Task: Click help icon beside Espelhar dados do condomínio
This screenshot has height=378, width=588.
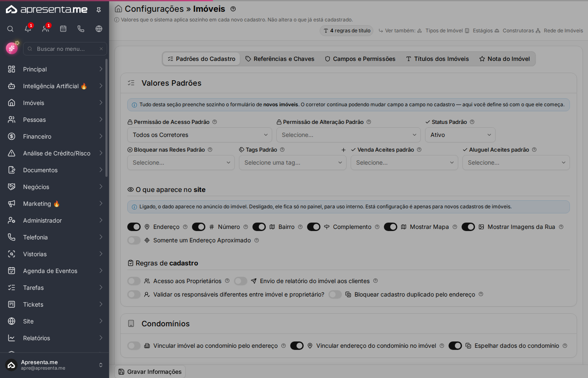Action: click(x=565, y=346)
